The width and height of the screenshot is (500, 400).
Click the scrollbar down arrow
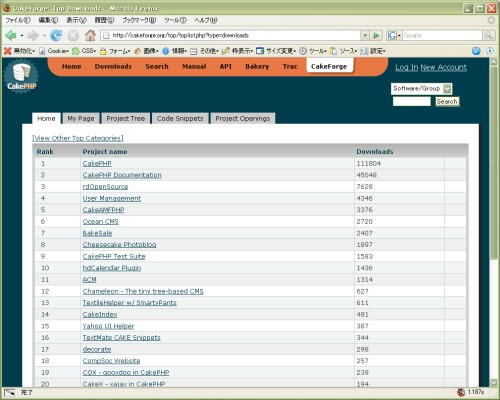pyautogui.click(x=494, y=383)
